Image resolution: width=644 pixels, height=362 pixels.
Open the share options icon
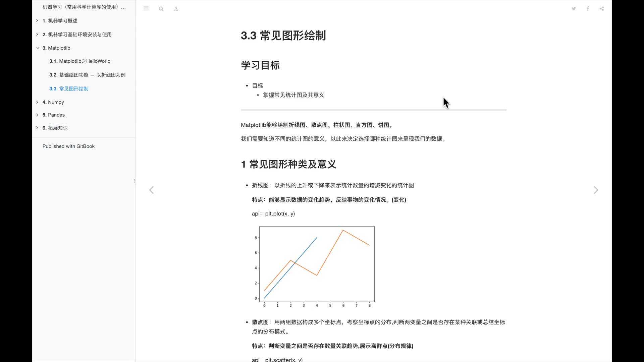pyautogui.click(x=602, y=9)
